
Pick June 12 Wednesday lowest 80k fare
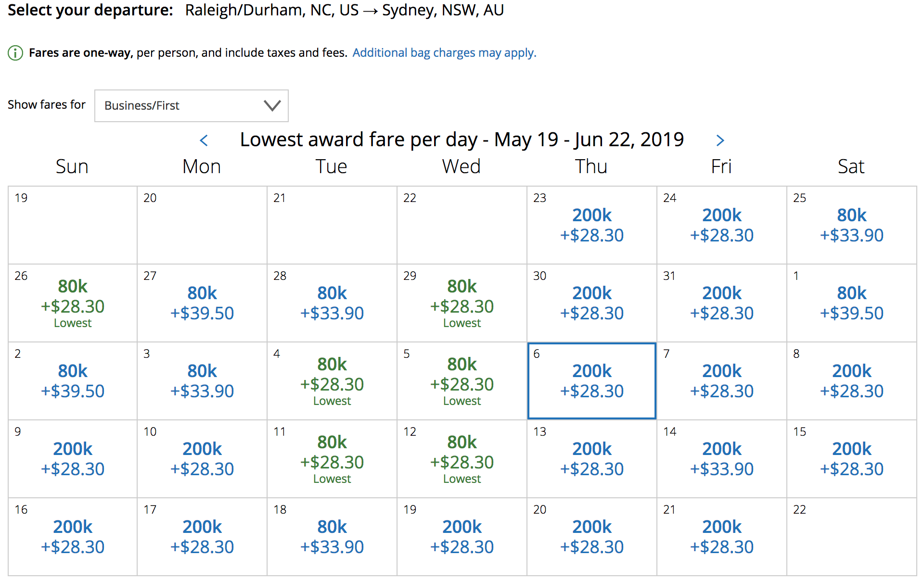(x=462, y=459)
